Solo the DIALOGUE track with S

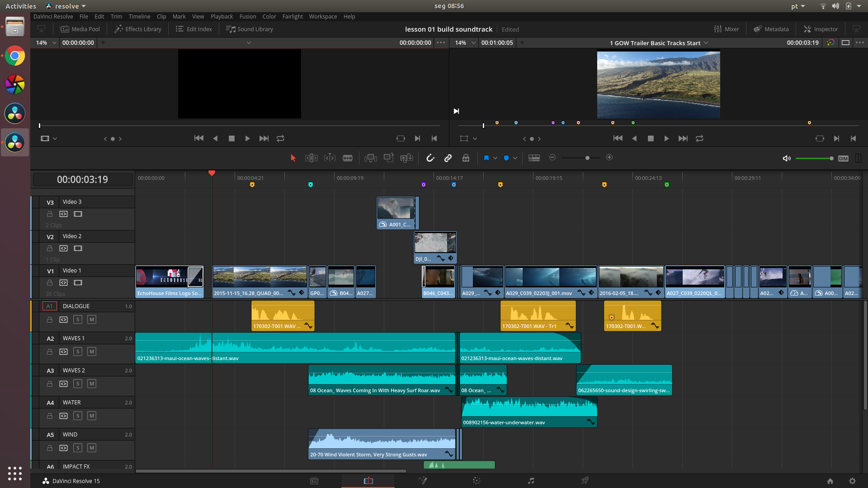click(x=78, y=319)
